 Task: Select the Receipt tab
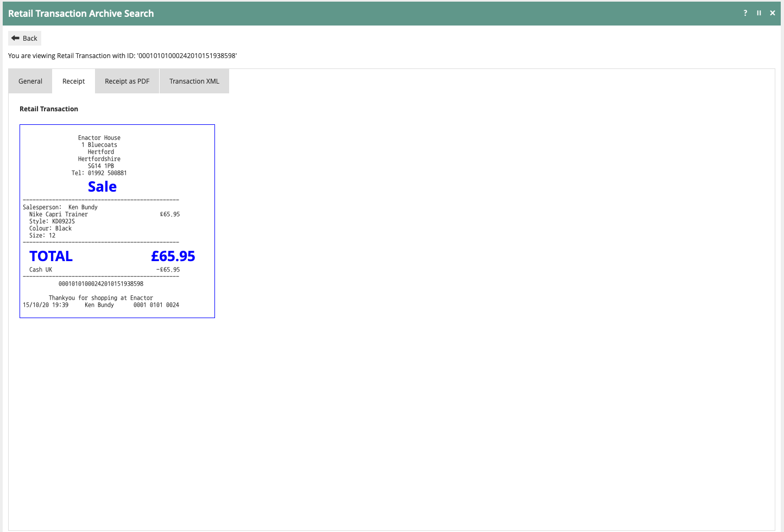(73, 81)
